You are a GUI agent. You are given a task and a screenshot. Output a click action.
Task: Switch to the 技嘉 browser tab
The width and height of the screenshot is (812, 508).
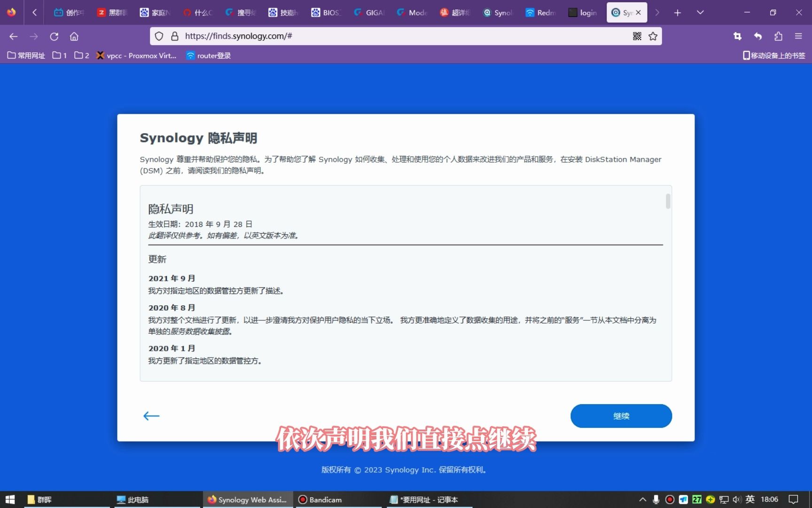coord(283,13)
